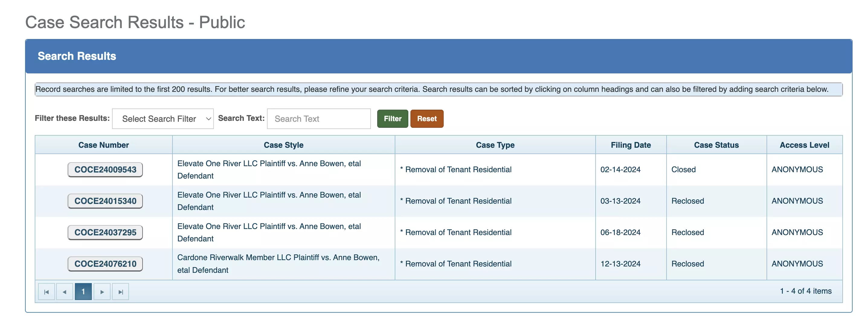
Task: Click the Case Style text in COCE24037295 row
Action: (269, 232)
